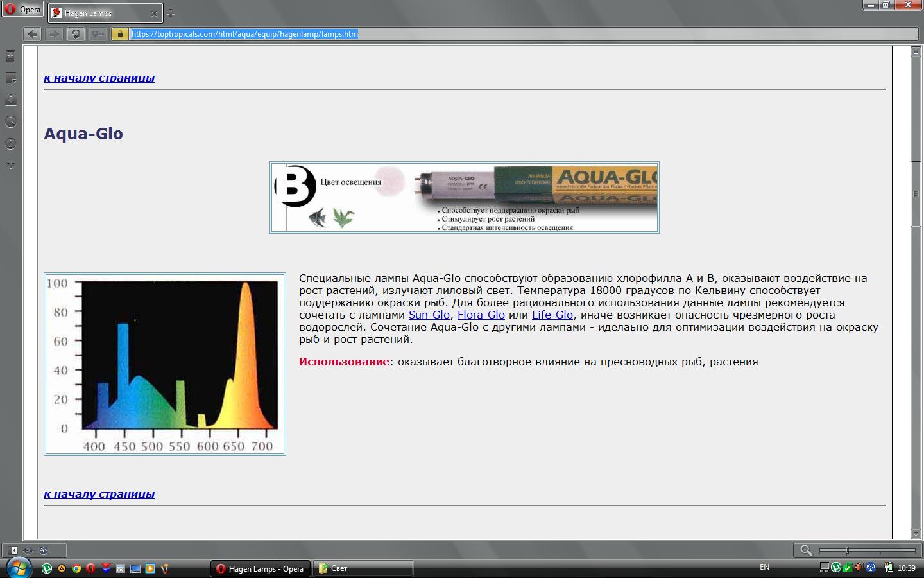Toggle the side panel visibility button
The width and height of the screenshot is (924, 578).
(13, 550)
